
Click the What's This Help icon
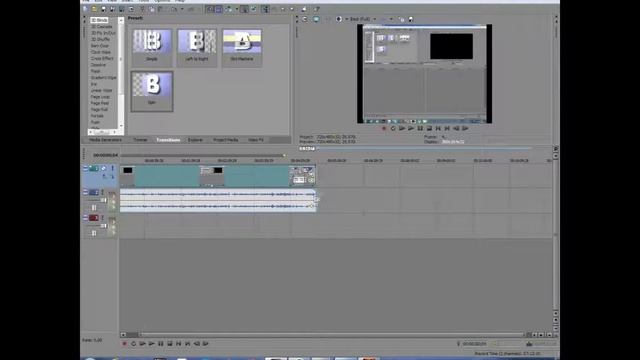pos(317,9)
